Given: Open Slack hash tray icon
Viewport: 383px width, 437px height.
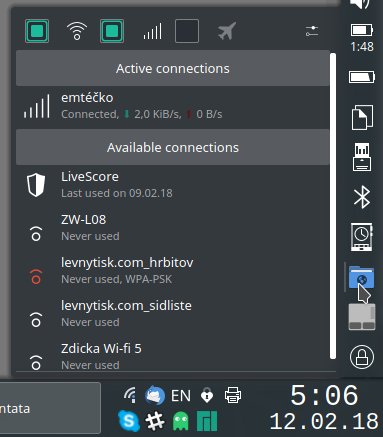Looking at the screenshot, I should tap(155, 421).
